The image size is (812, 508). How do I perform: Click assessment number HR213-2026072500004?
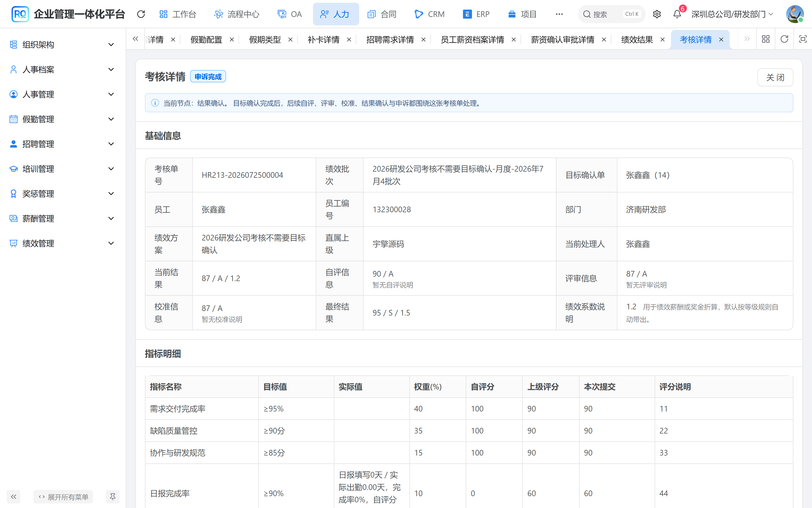coord(242,175)
